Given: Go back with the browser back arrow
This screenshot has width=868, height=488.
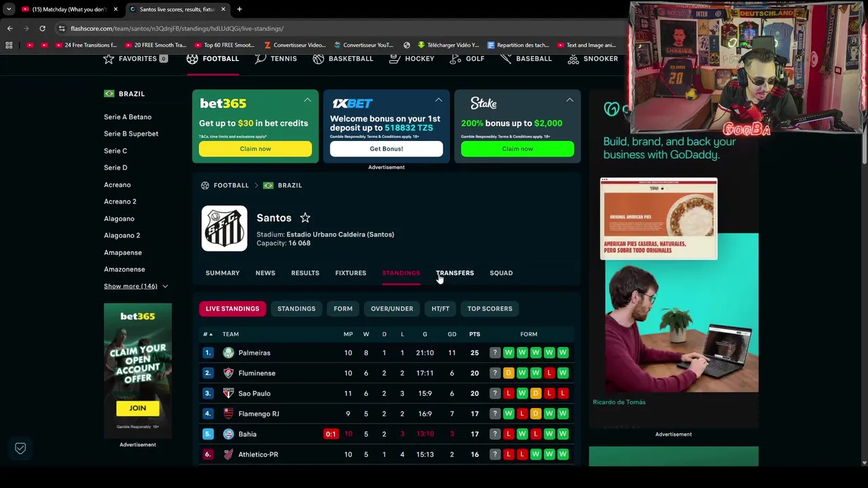Looking at the screenshot, I should pos(9,28).
